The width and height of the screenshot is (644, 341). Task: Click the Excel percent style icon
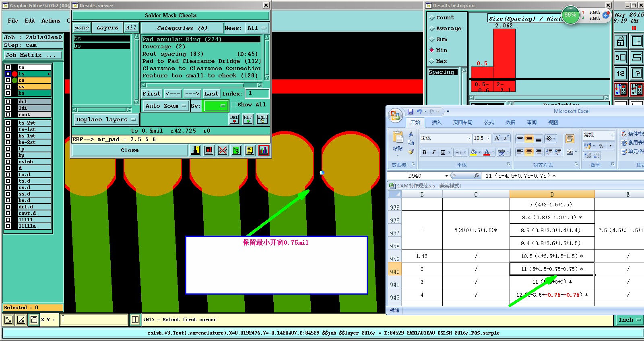601,146
